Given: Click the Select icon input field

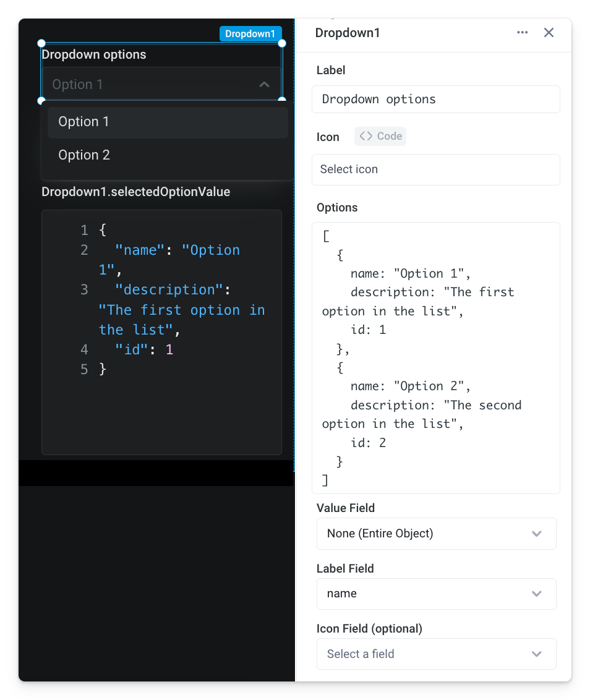Looking at the screenshot, I should [435, 169].
